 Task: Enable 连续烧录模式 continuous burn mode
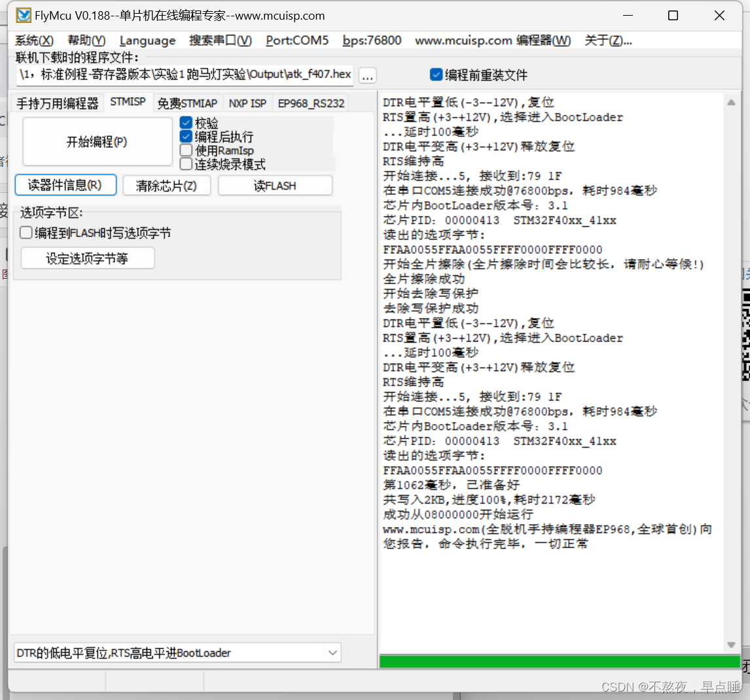coord(187,164)
